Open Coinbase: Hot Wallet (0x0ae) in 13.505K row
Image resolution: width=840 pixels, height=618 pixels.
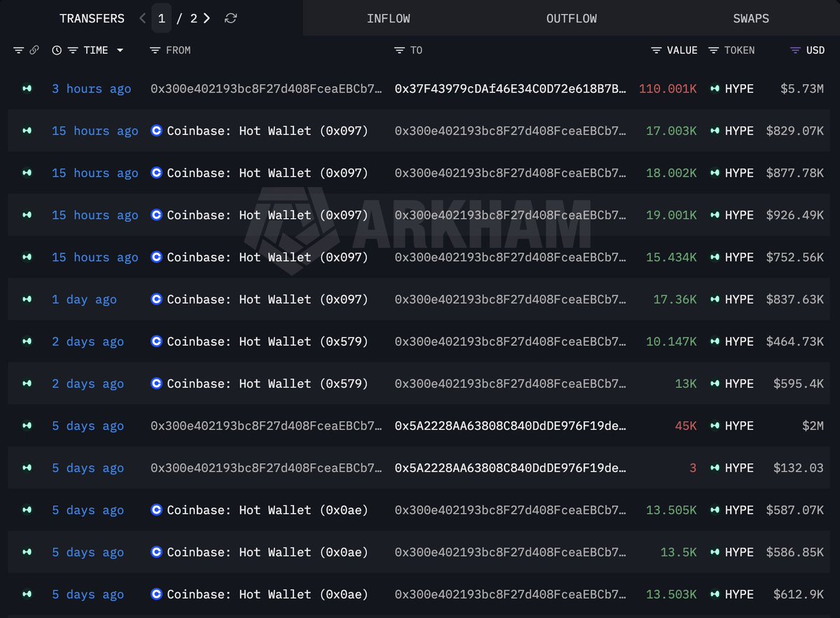tap(267, 510)
